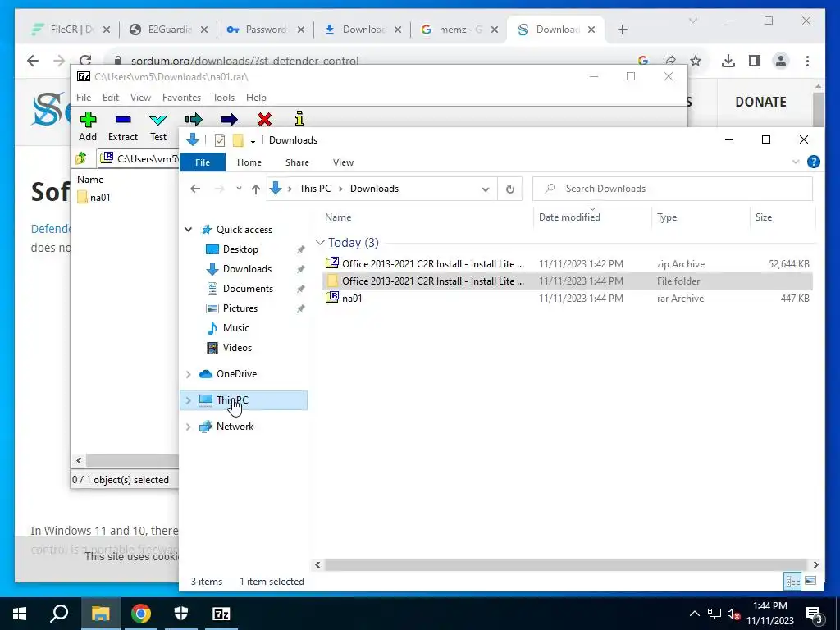The height and width of the screenshot is (630, 840).
Task: Open the Share ribbon tab
Action: 297,162
